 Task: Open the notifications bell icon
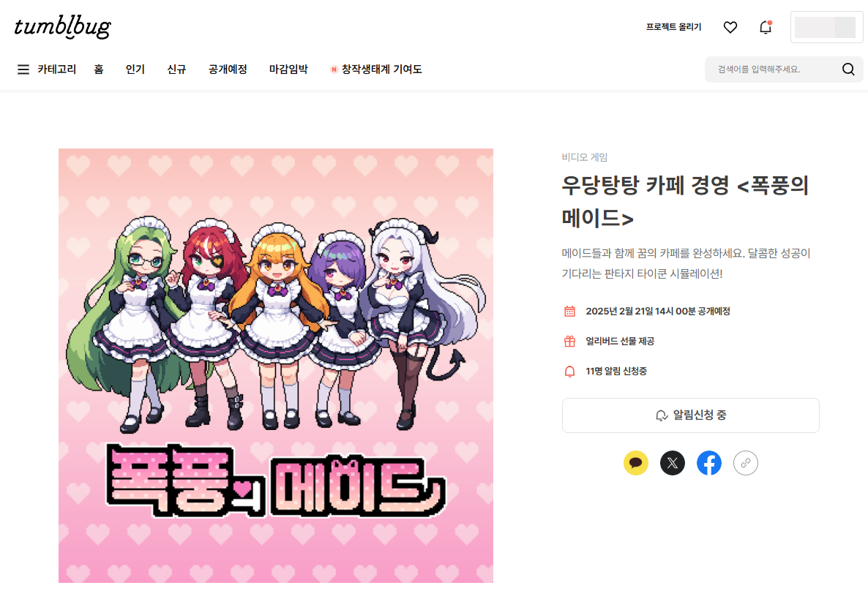[x=766, y=27]
